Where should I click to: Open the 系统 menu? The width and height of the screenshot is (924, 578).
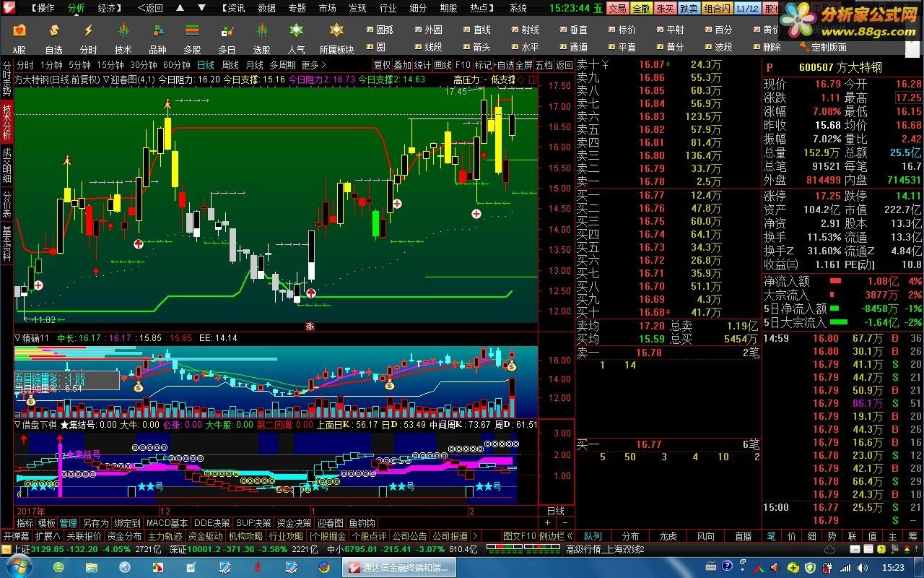[518, 8]
